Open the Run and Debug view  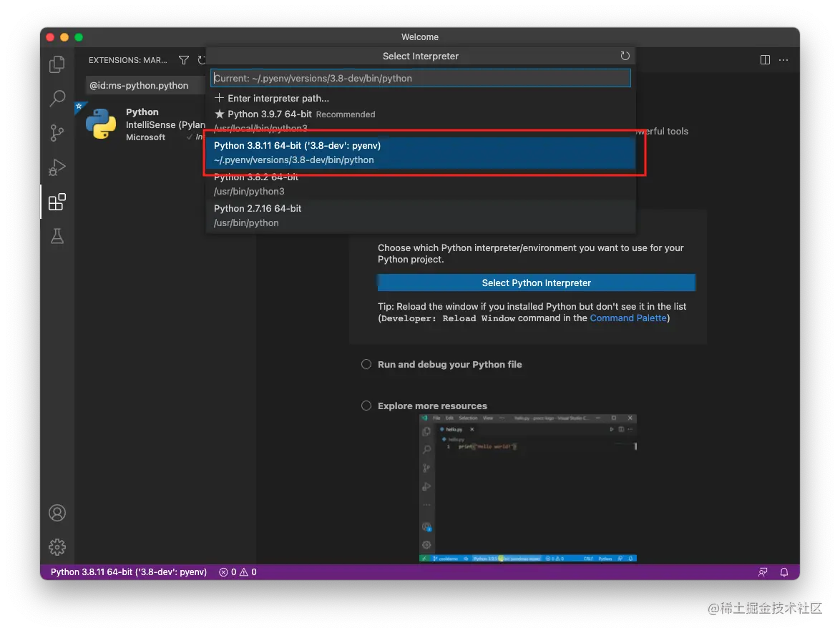pyautogui.click(x=57, y=167)
